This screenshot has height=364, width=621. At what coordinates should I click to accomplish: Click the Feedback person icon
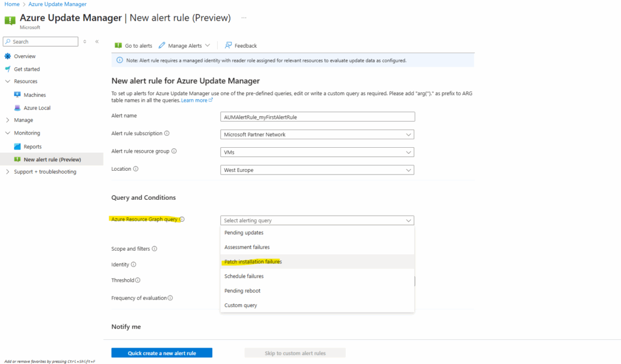[x=228, y=45]
